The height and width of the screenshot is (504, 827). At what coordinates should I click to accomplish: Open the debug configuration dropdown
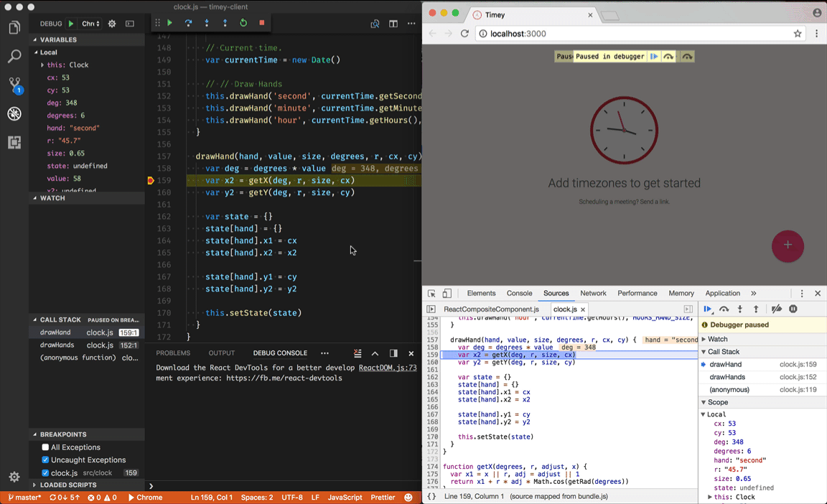click(x=90, y=24)
